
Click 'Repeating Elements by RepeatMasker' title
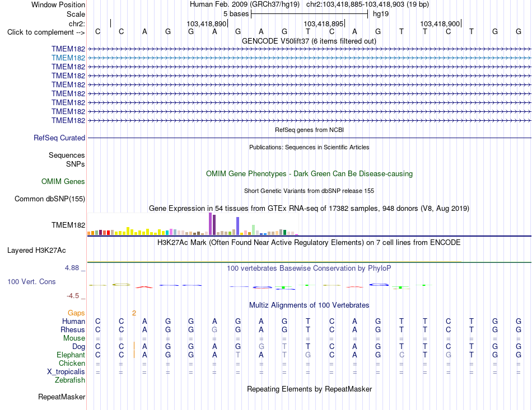click(x=309, y=389)
